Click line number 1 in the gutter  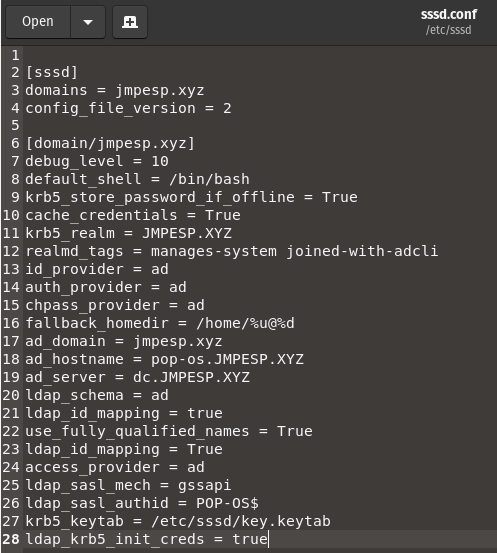(x=15, y=55)
